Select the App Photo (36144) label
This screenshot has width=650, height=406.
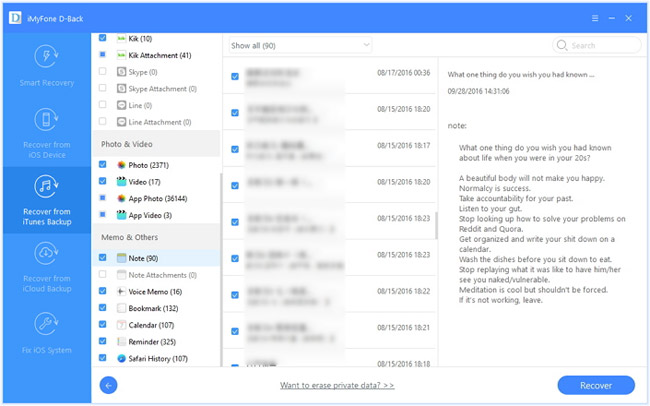pos(158,199)
